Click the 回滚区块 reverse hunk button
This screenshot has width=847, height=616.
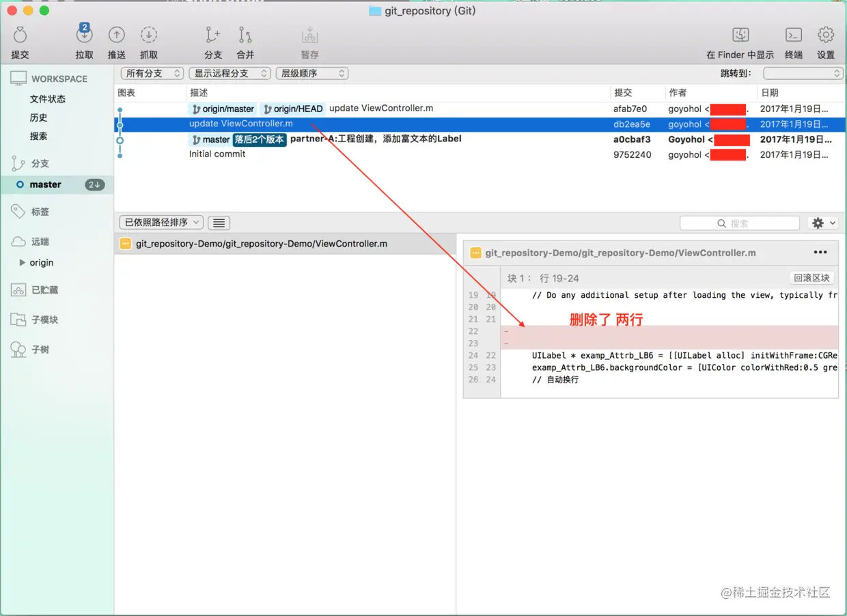[x=812, y=278]
